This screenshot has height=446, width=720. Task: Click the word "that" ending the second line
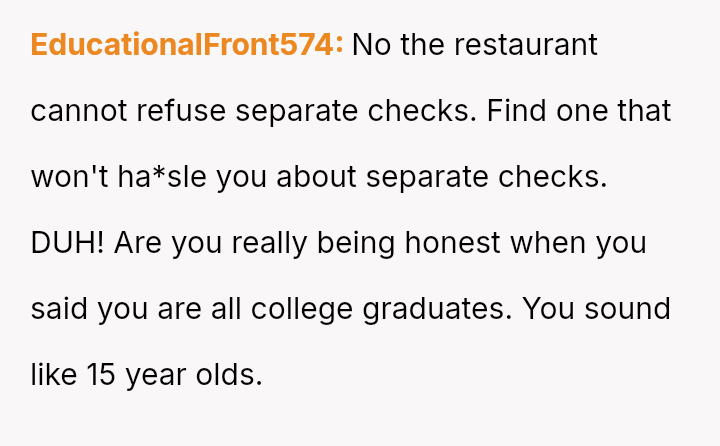coord(645,111)
